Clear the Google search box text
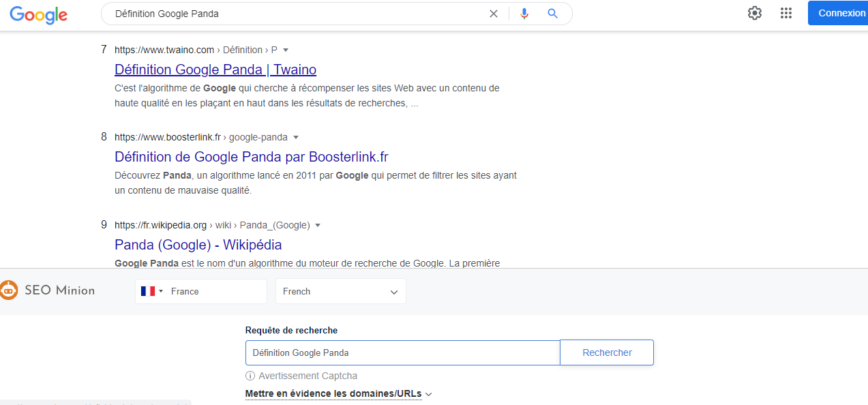 (494, 14)
